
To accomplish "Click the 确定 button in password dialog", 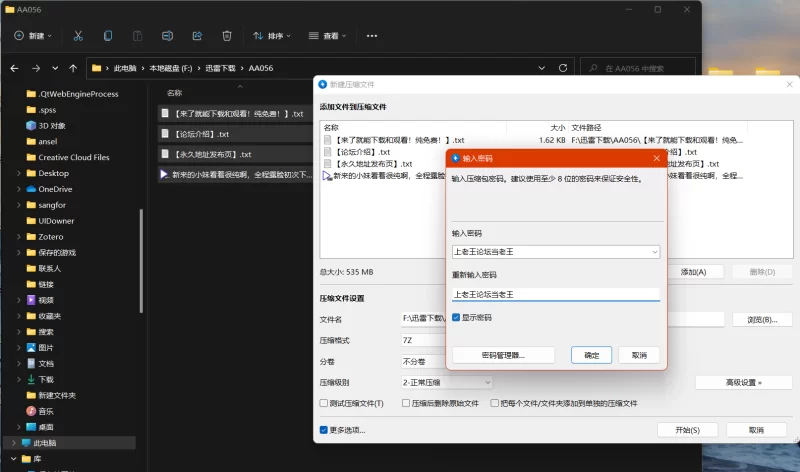I will point(591,355).
